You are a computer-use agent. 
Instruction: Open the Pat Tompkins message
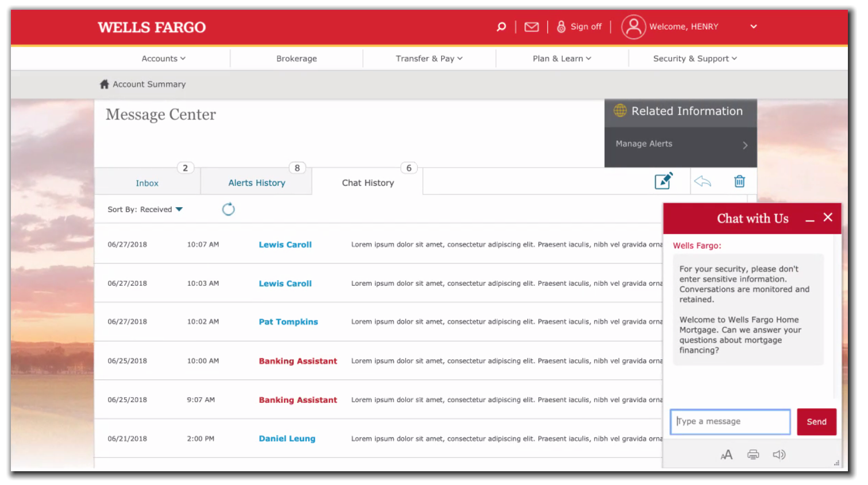pos(288,322)
